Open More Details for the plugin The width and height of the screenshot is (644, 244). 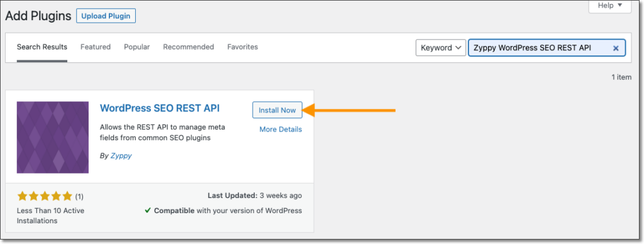(x=280, y=130)
